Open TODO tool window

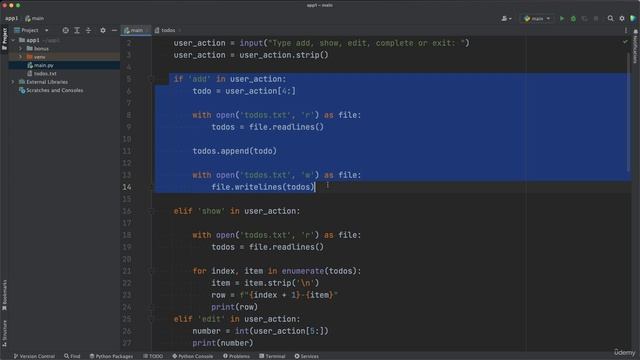coord(153,356)
